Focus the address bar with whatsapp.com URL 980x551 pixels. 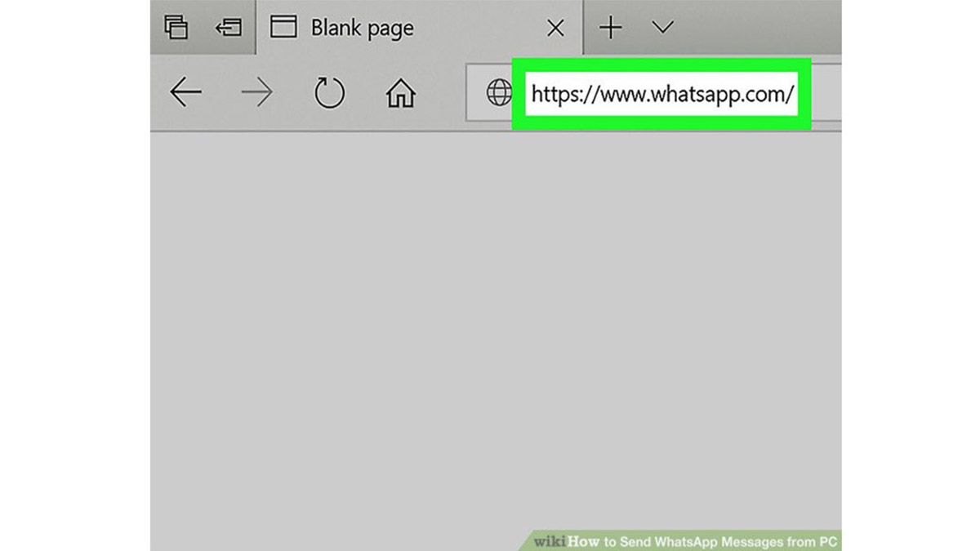click(661, 94)
